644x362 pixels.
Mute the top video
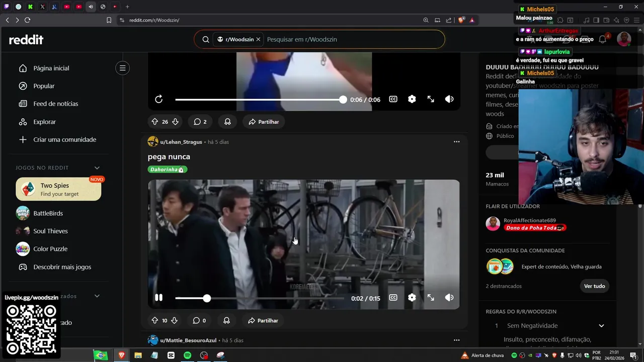449,100
